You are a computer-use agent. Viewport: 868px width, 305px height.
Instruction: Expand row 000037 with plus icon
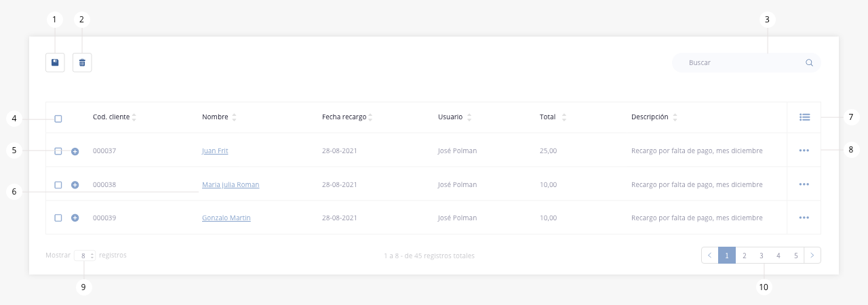(75, 151)
